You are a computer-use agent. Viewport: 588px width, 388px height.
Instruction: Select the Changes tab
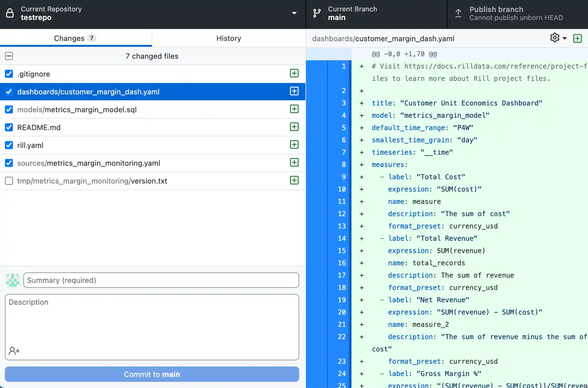coord(76,38)
